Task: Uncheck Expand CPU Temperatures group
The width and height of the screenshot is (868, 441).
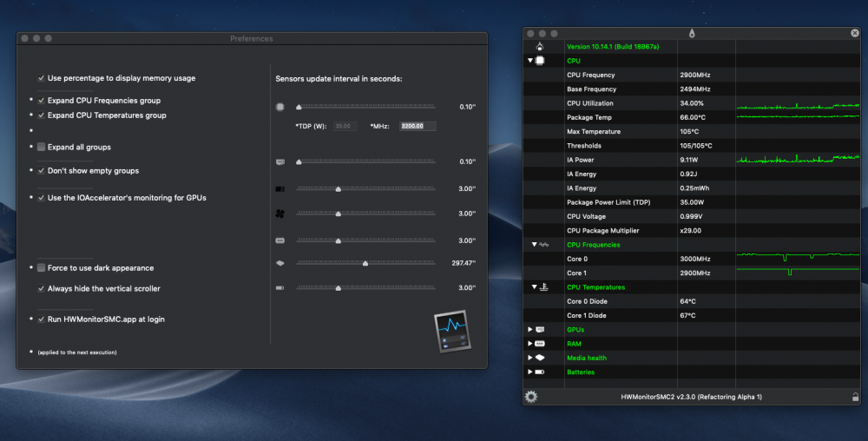Action: pos(41,115)
